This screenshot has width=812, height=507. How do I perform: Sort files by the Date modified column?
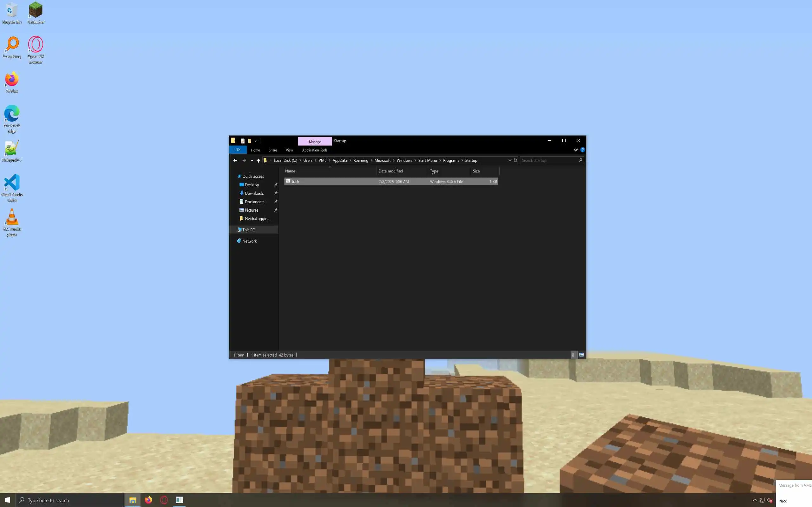tap(390, 171)
